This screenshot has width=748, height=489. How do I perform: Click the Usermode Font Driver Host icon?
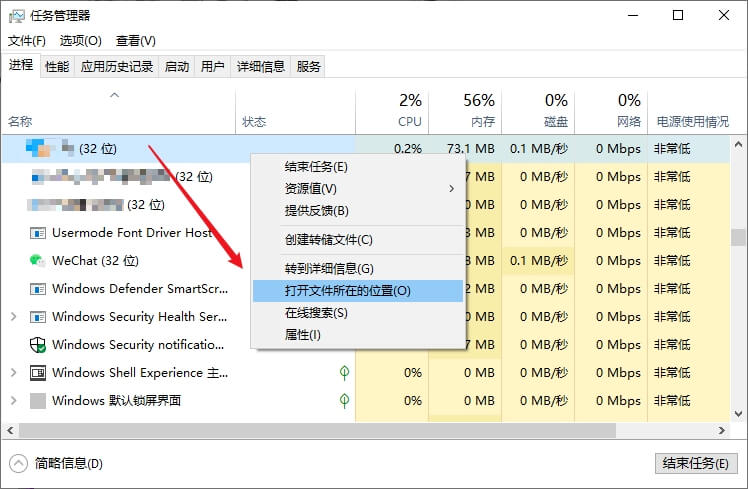tap(38, 233)
